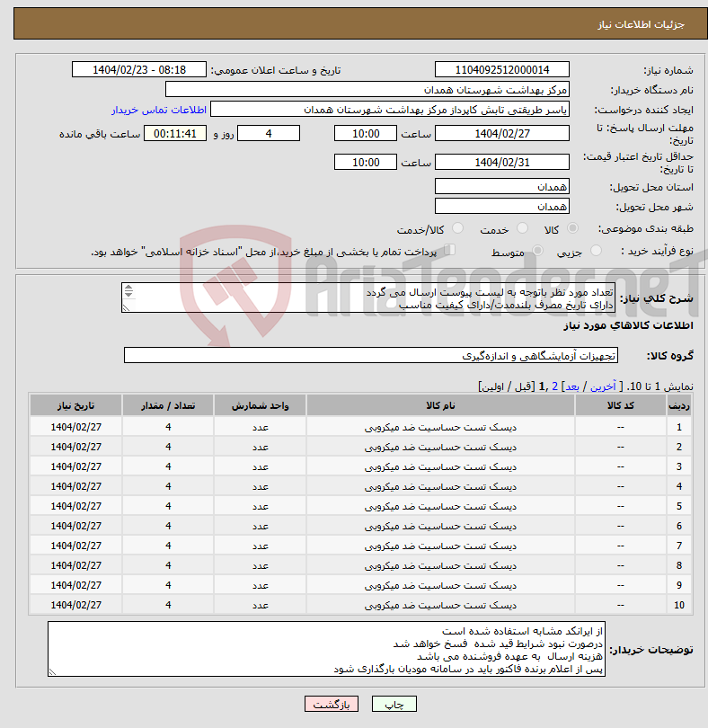Go to page 2 of items
708x728 pixels.
coord(554,386)
